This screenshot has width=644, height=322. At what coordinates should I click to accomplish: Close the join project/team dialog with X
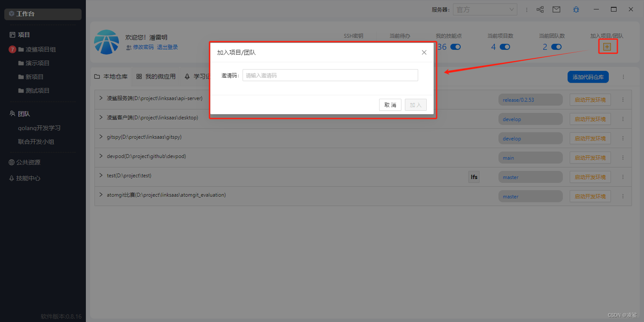click(x=424, y=52)
